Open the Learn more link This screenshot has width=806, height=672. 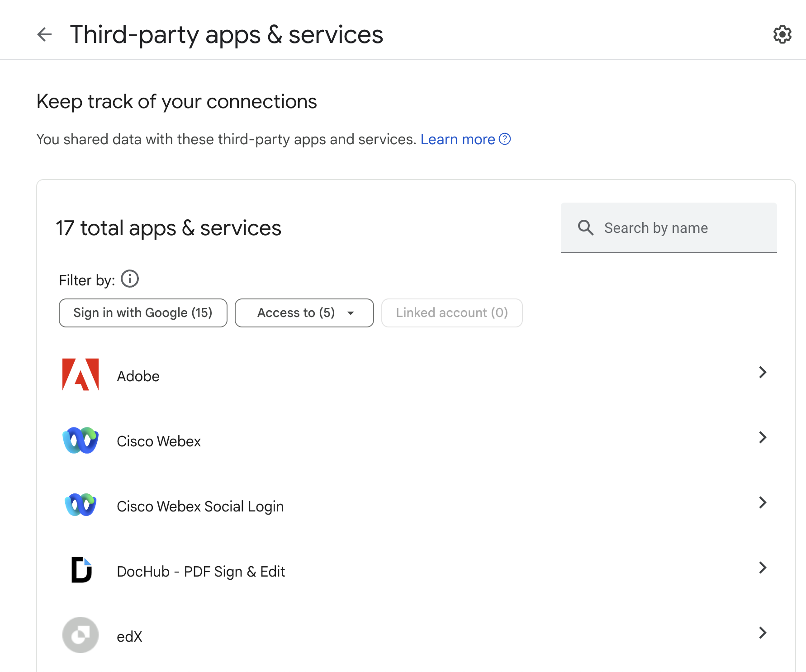pos(458,139)
